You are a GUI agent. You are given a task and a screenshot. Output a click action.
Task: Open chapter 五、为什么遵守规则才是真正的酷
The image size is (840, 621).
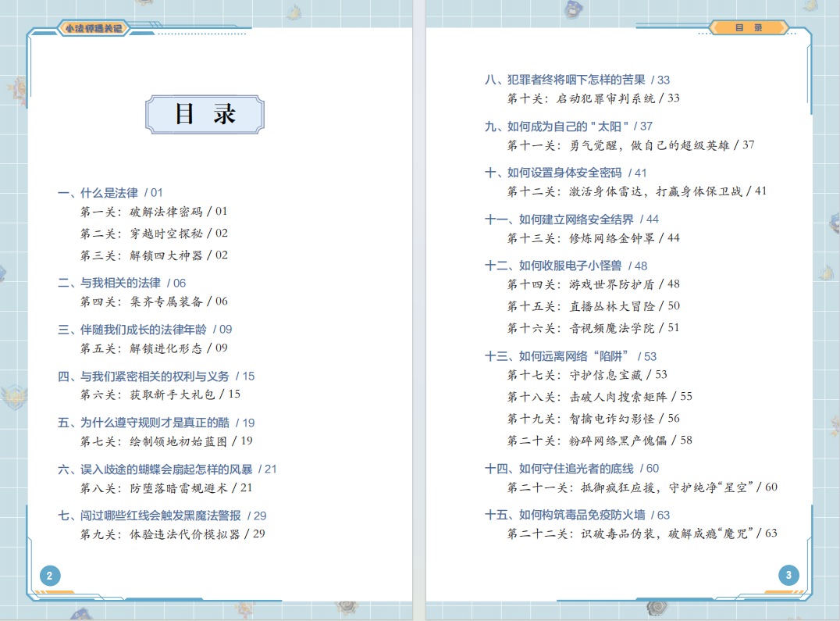156,423
